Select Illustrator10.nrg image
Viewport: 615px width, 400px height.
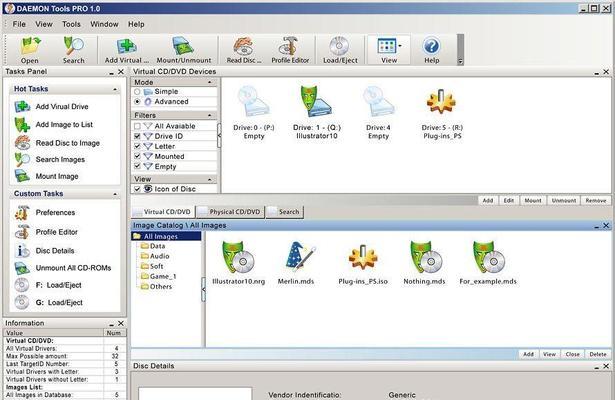pyautogui.click(x=238, y=263)
